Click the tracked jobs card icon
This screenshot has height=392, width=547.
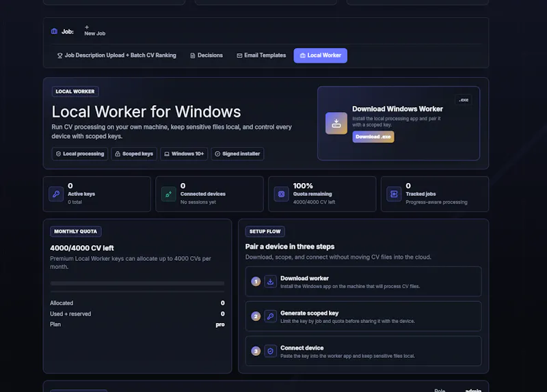click(394, 194)
